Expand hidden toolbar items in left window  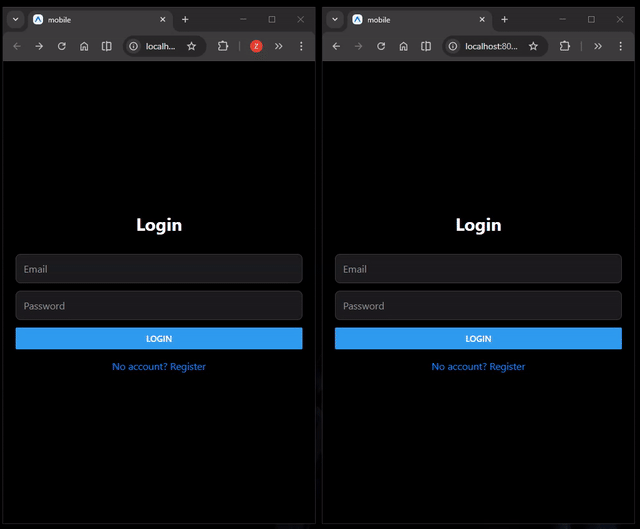(279, 46)
